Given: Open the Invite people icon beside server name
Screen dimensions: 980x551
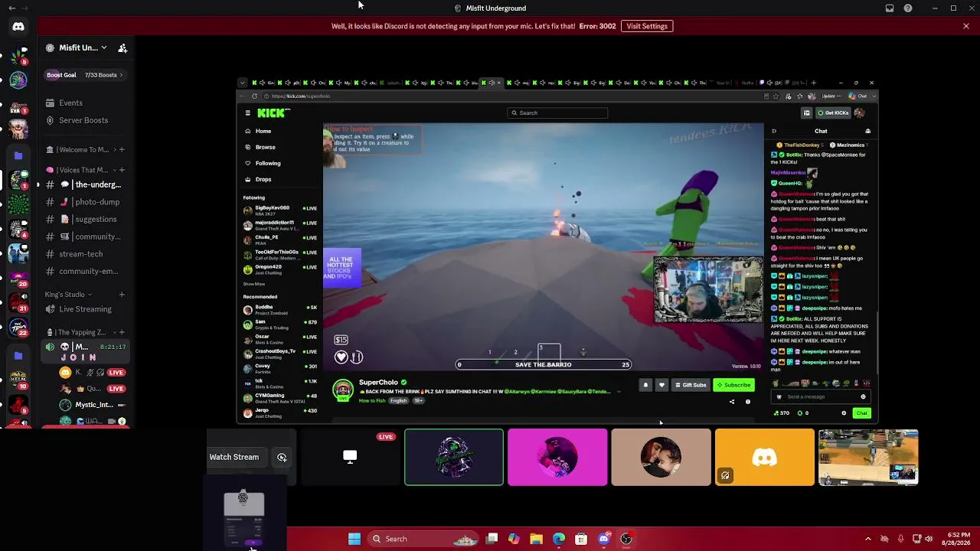Looking at the screenshot, I should click(x=122, y=47).
